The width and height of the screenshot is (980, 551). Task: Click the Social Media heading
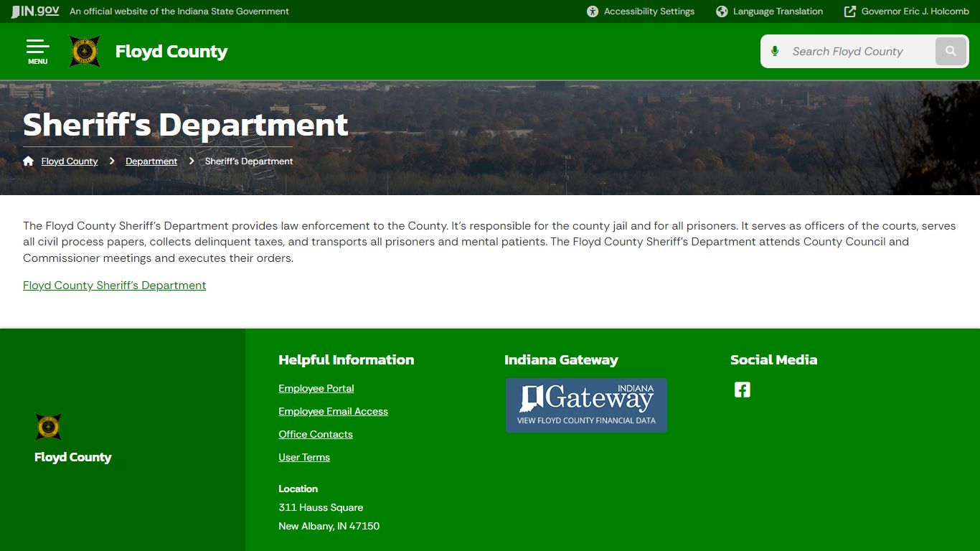[x=774, y=360]
